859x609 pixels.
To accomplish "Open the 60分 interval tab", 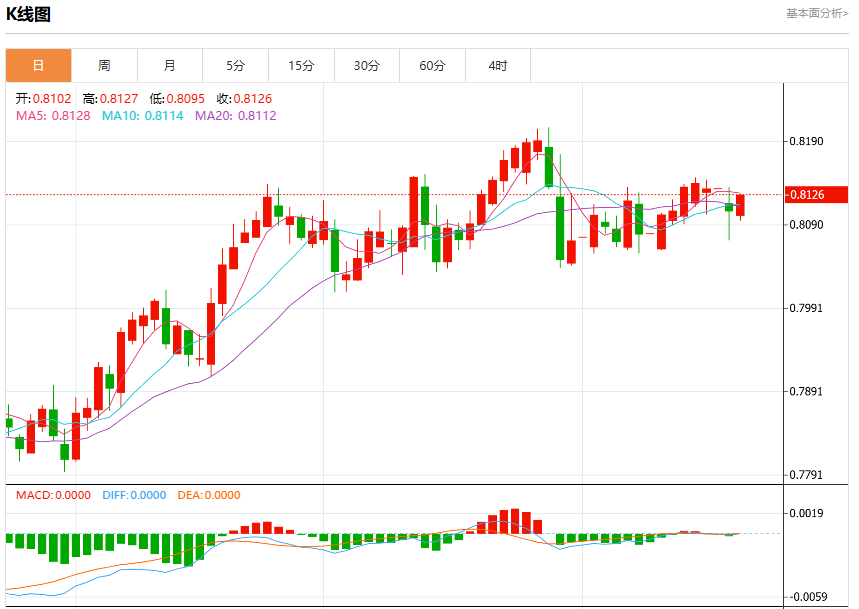I will pyautogui.click(x=432, y=66).
